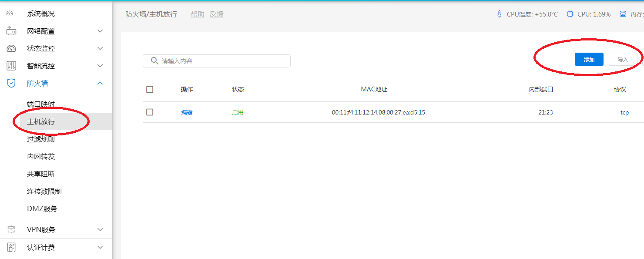Open the 帮助 link in the header
This screenshot has width=644, height=259.
[x=197, y=14]
